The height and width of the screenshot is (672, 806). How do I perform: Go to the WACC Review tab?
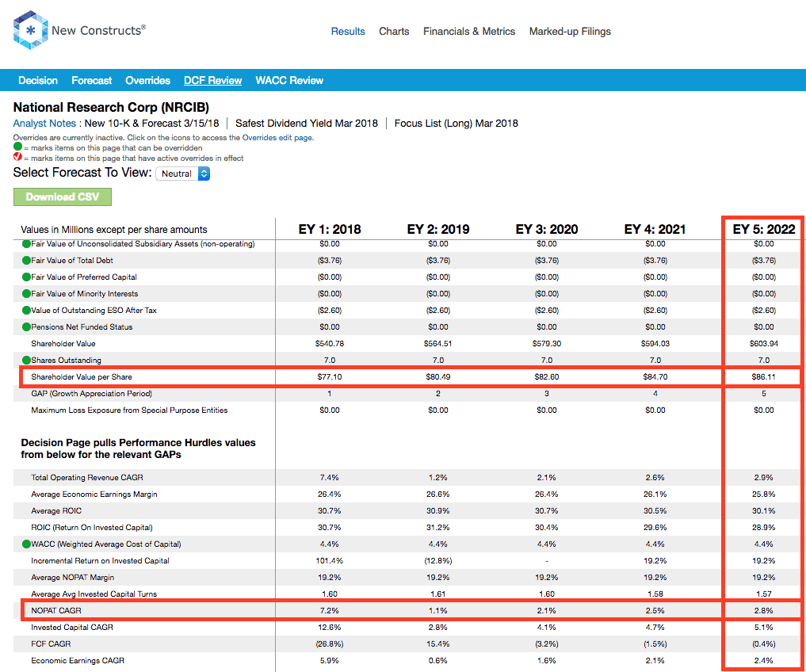point(289,81)
